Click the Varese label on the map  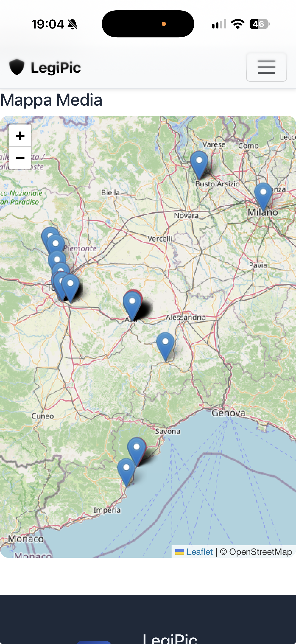[214, 144]
